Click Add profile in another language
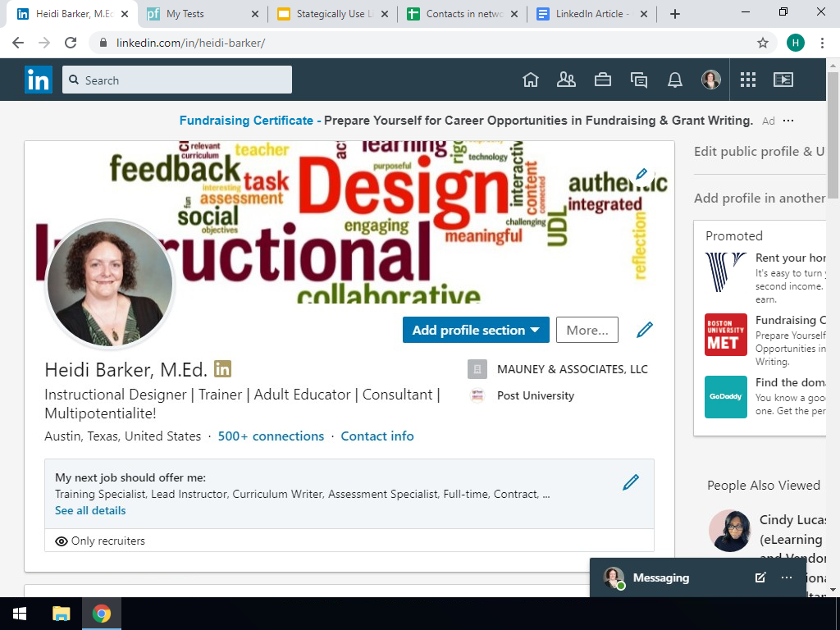This screenshot has height=630, width=840. (760, 199)
